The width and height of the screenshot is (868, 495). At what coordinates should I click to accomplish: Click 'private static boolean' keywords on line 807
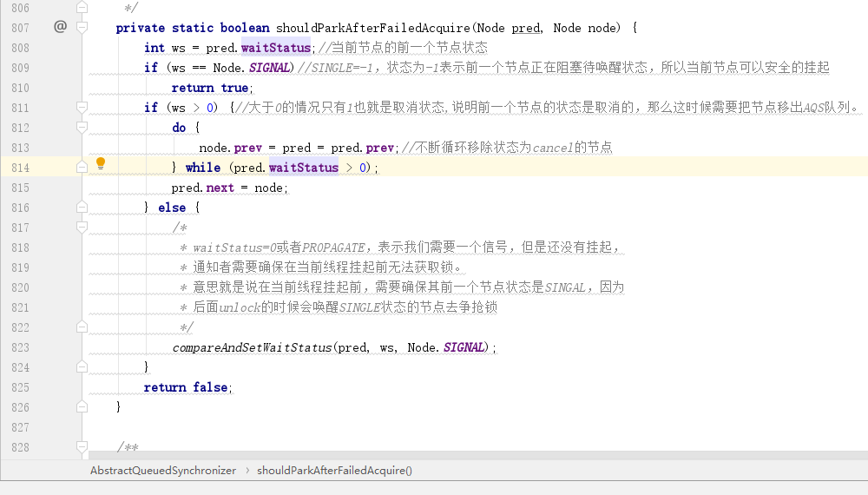pos(193,28)
